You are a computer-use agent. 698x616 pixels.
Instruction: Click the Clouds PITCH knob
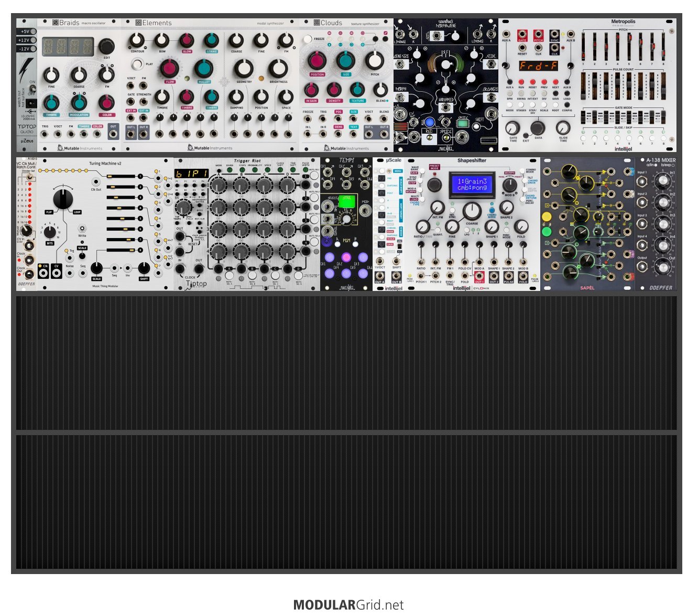pyautogui.click(x=375, y=61)
